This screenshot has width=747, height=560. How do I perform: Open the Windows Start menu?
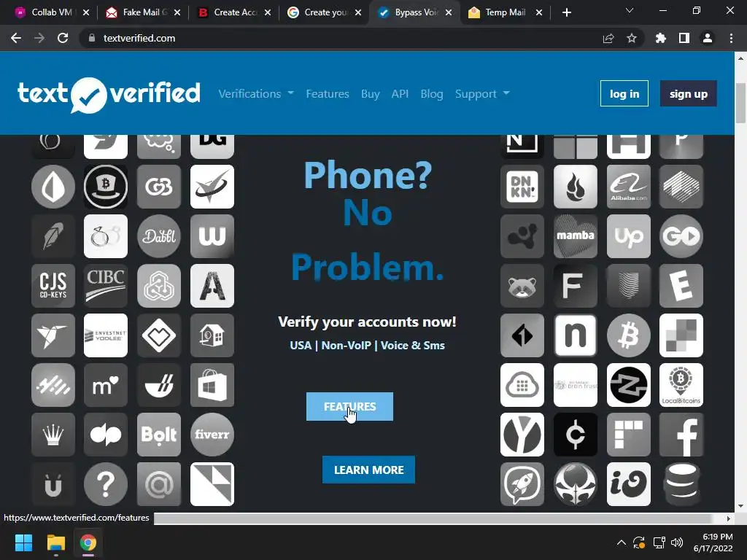click(23, 542)
